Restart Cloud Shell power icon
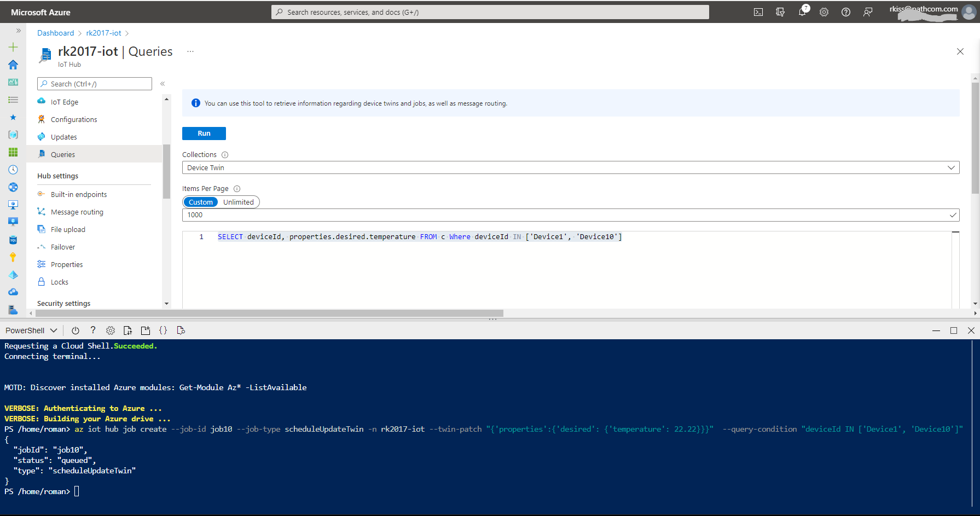Viewport: 980px width, 516px height. (76, 331)
